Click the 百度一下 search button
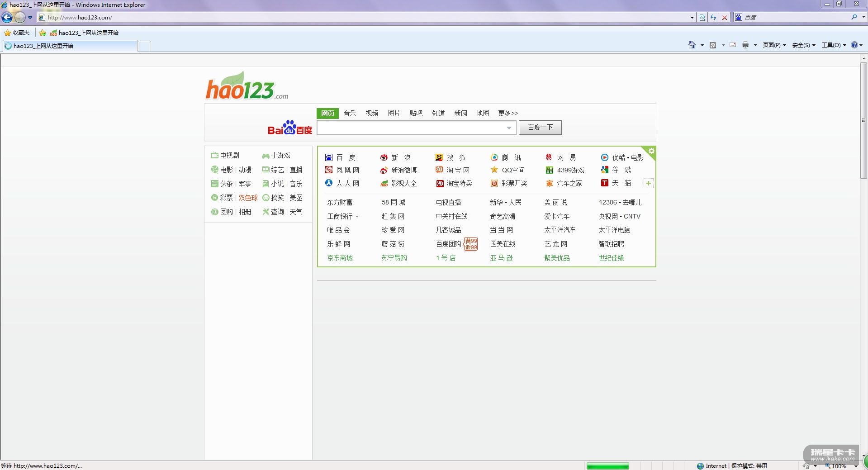The width and height of the screenshot is (868, 470). pyautogui.click(x=540, y=128)
